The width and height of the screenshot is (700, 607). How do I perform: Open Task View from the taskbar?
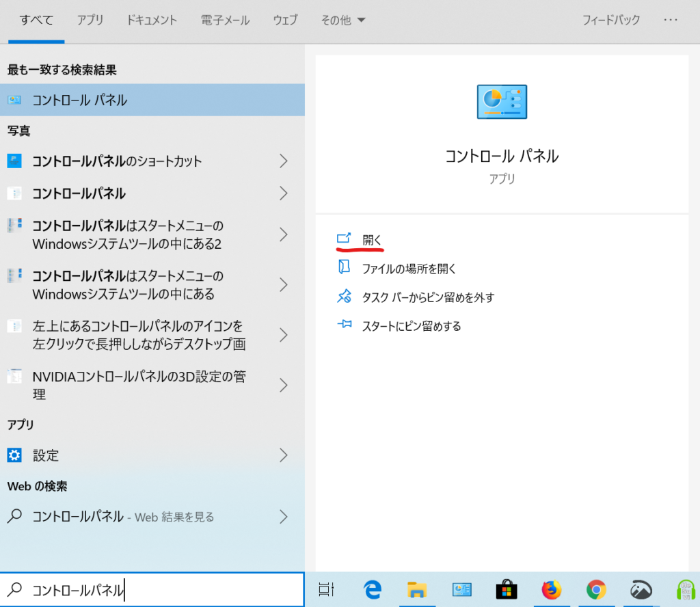pyautogui.click(x=326, y=589)
